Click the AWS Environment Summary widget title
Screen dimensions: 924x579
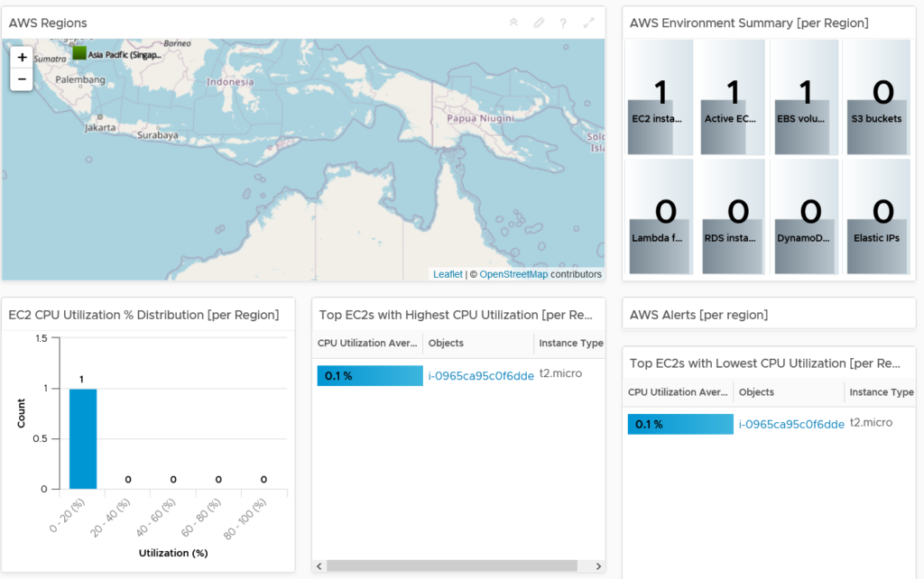pyautogui.click(x=749, y=23)
